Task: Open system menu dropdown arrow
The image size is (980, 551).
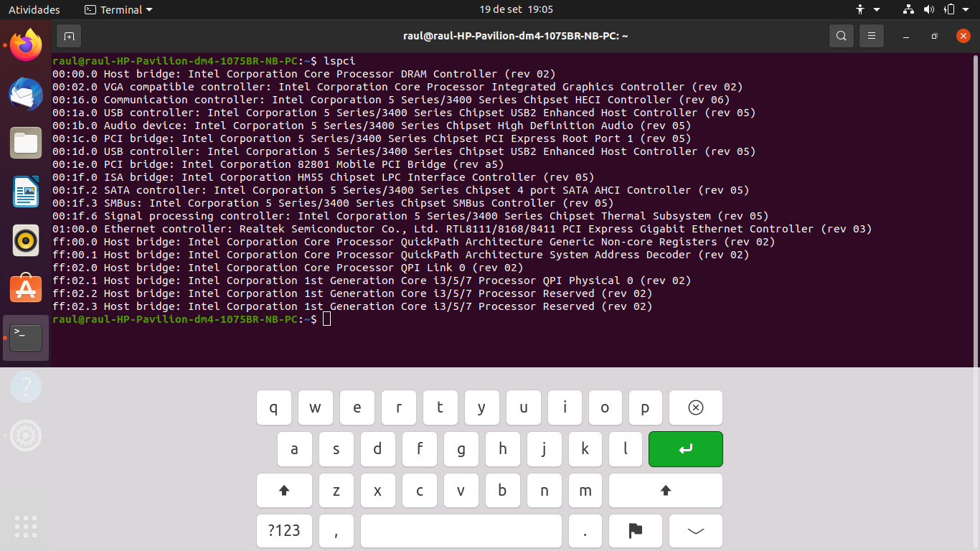Action: coord(966,9)
